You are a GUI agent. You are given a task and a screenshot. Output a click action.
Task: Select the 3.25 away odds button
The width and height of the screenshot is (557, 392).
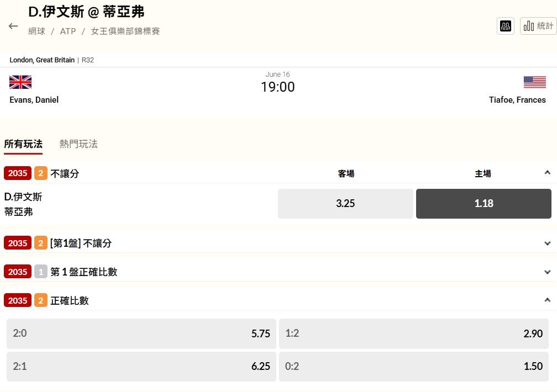tap(345, 203)
